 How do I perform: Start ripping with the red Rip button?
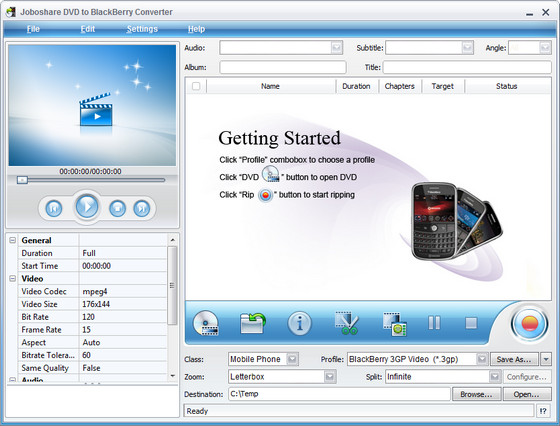click(529, 324)
